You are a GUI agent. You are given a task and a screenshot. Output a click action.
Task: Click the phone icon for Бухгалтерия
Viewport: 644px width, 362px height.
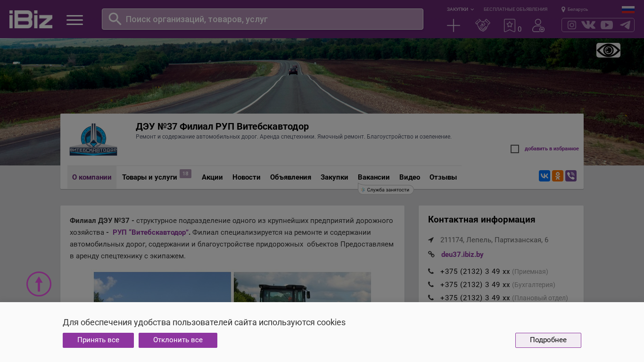(x=431, y=285)
